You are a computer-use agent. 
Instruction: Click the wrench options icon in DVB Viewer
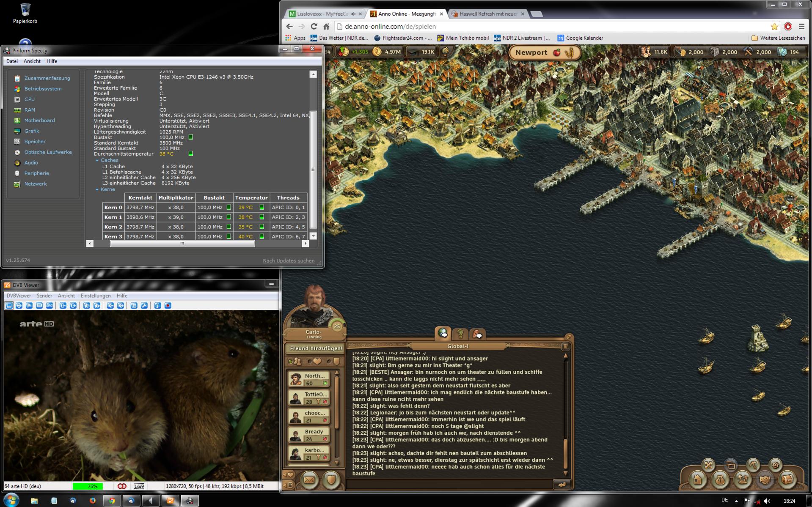click(144, 305)
